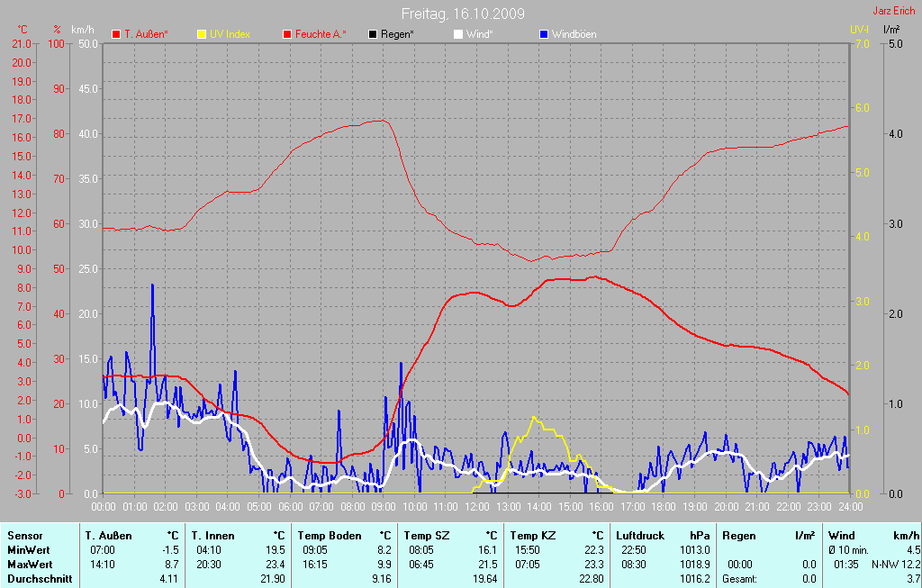Click the red Feuchte A. legend swatch
Image resolution: width=922 pixels, height=588 pixels.
[x=287, y=34]
